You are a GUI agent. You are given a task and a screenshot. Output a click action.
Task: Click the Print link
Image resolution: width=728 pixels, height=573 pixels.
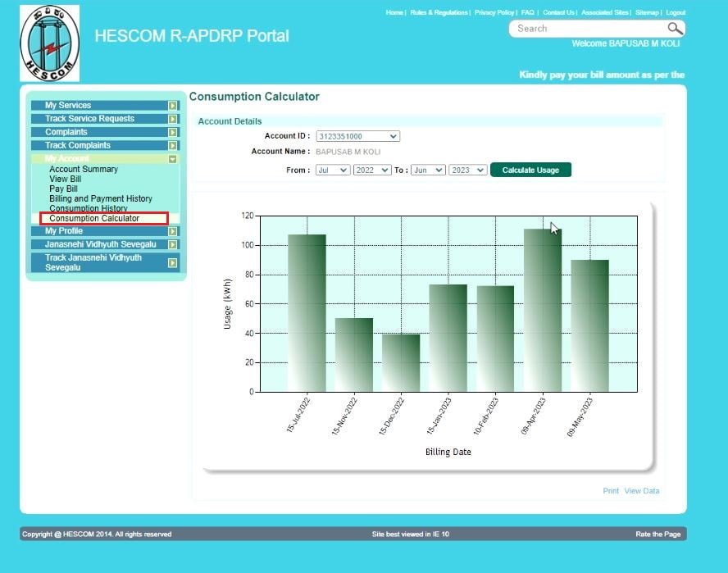(x=611, y=491)
